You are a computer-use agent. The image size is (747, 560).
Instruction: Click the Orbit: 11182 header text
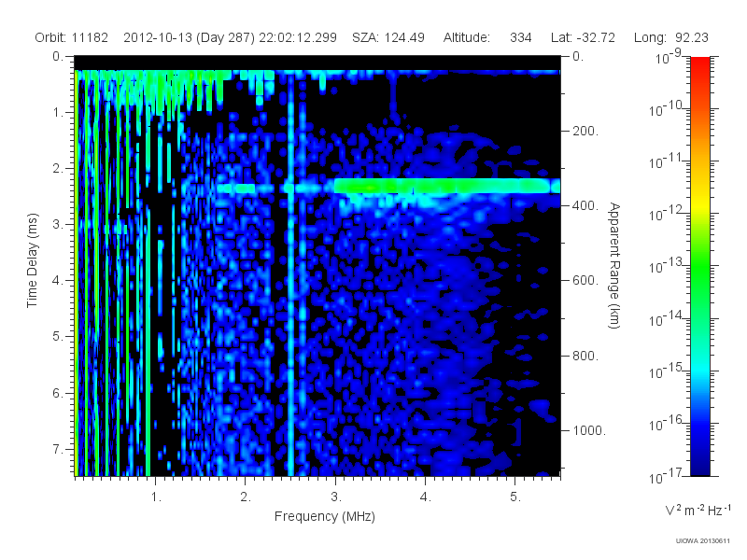pyautogui.click(x=72, y=37)
